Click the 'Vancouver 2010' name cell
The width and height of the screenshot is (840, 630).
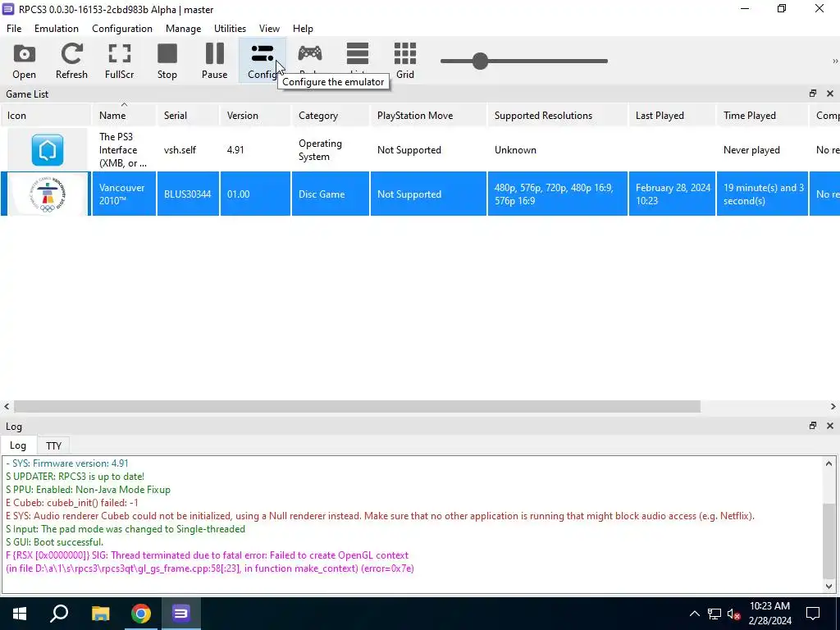(124, 194)
